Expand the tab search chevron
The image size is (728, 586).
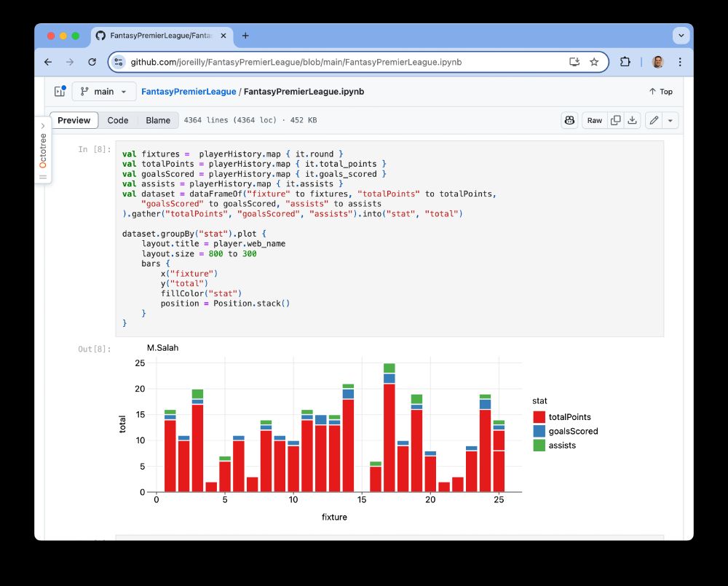[681, 35]
